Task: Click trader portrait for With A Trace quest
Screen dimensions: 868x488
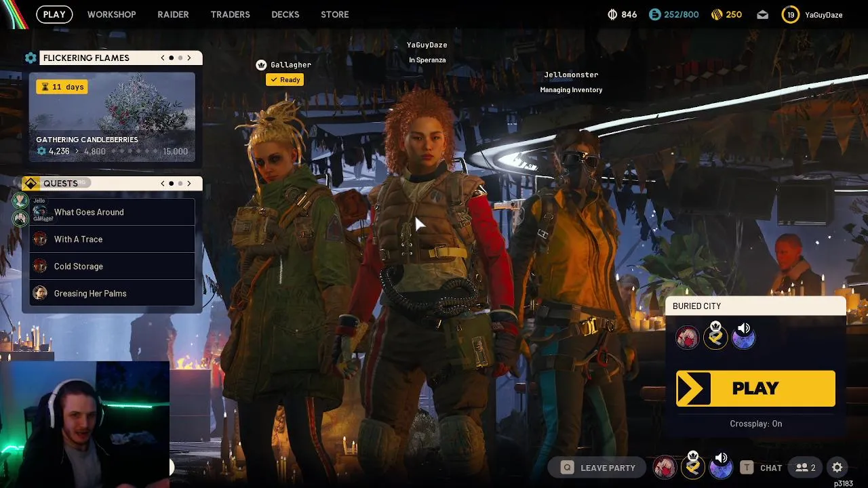Action: click(40, 239)
